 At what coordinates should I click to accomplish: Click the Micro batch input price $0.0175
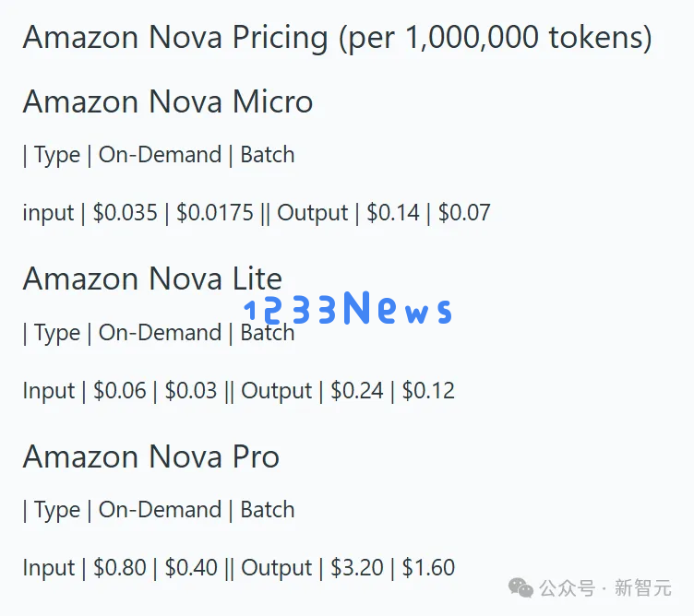pyautogui.click(x=215, y=213)
